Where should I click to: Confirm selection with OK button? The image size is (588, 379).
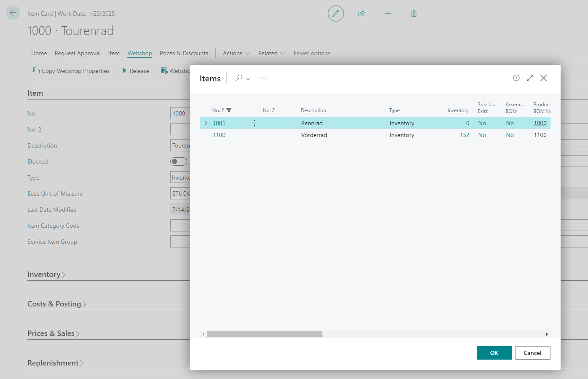click(x=494, y=353)
